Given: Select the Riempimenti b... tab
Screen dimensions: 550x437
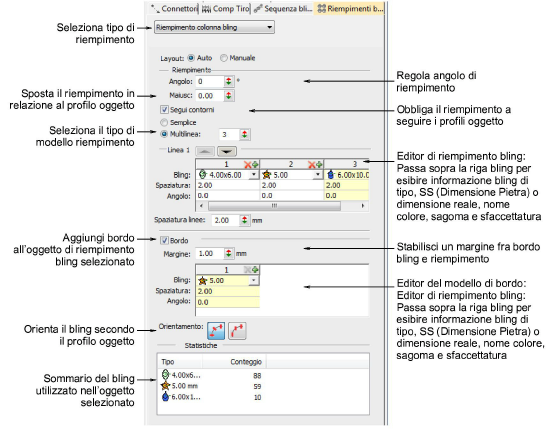Looking at the screenshot, I should [x=349, y=8].
